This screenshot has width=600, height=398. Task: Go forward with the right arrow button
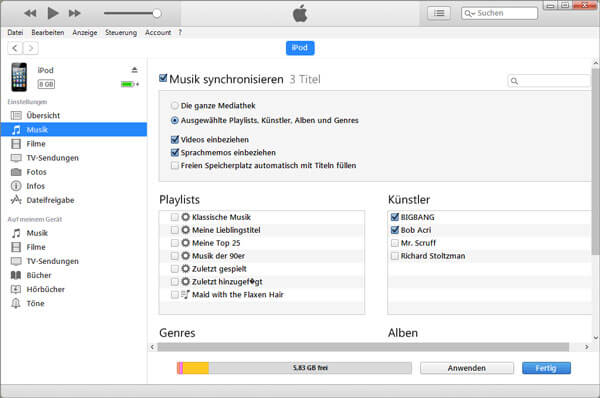point(31,48)
